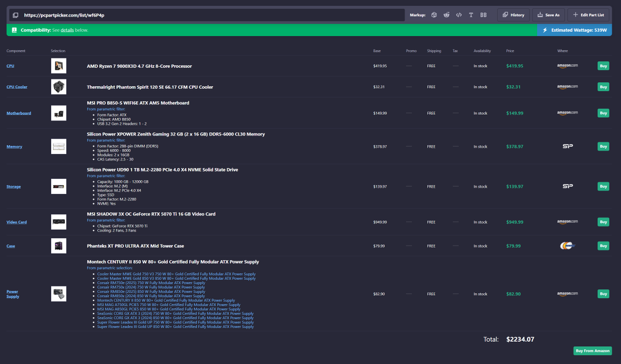Click the Newegg logo in Case row

[567, 246]
